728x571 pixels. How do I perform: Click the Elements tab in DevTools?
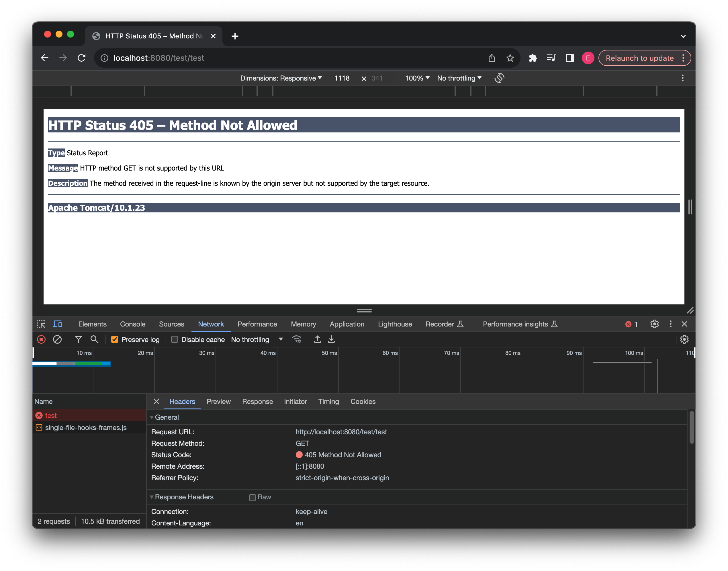pos(93,324)
